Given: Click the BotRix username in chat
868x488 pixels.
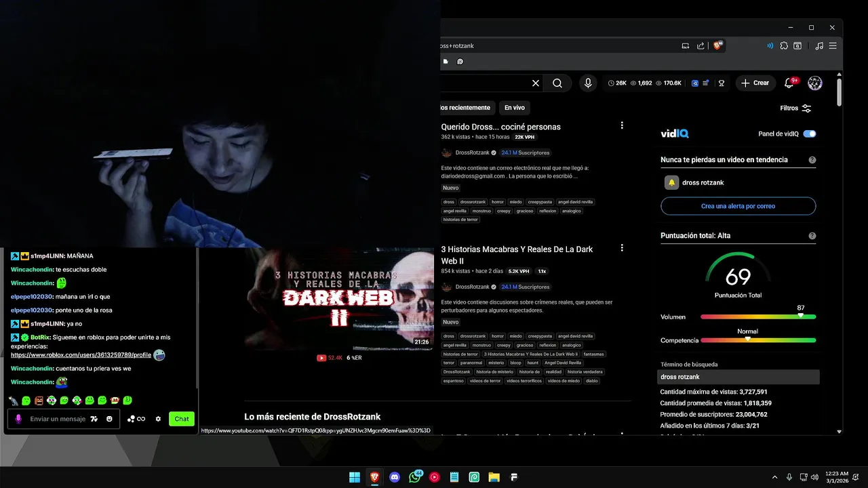Looking at the screenshot, I should click(x=41, y=338).
